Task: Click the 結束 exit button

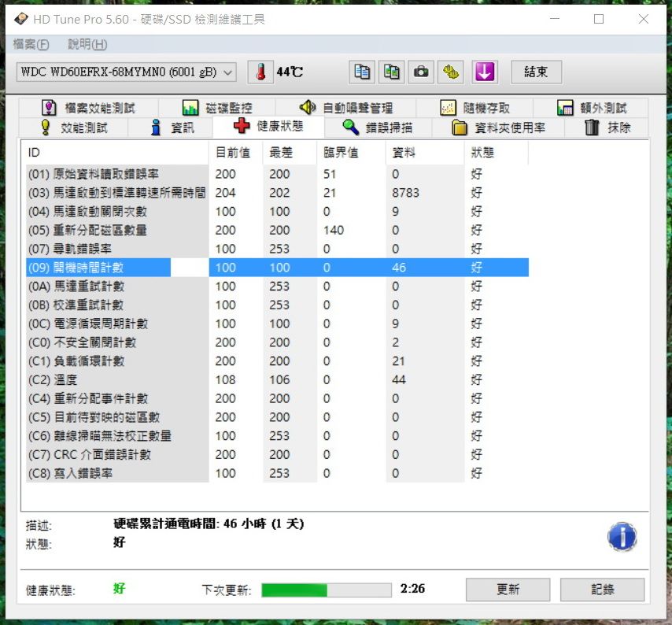Action: pyautogui.click(x=536, y=72)
